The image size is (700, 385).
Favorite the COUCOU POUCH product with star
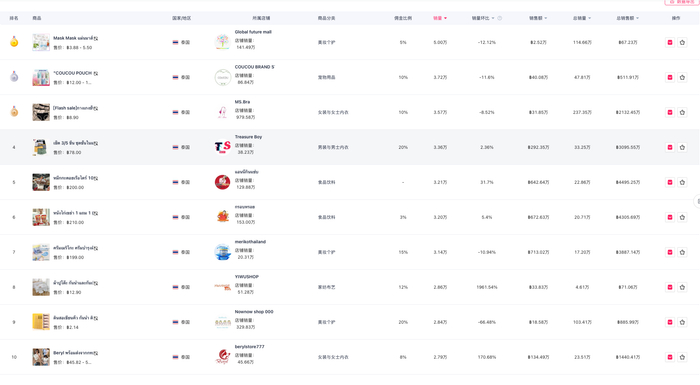pyautogui.click(x=682, y=77)
